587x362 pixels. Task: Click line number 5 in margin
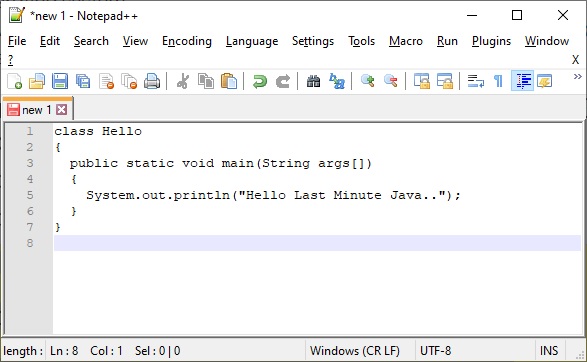click(x=30, y=195)
